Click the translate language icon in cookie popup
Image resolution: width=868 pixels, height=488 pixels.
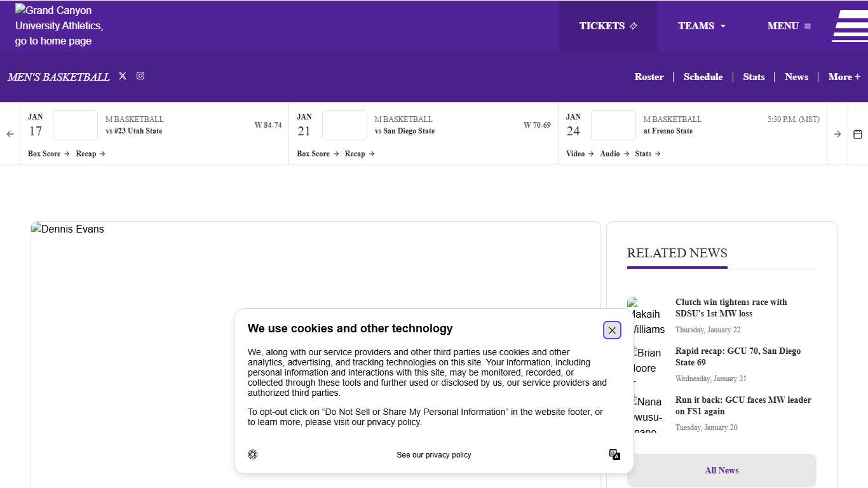point(614,454)
